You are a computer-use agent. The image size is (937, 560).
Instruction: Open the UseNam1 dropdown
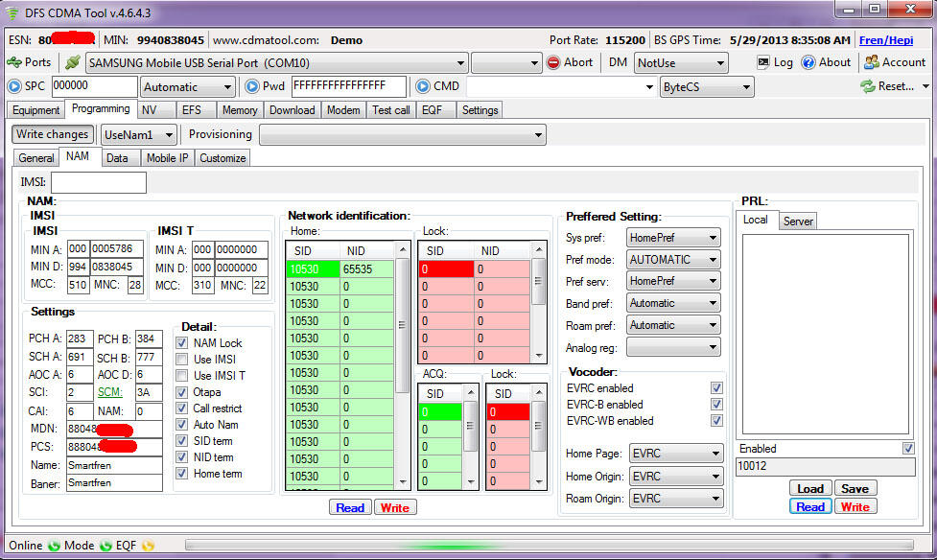click(139, 135)
